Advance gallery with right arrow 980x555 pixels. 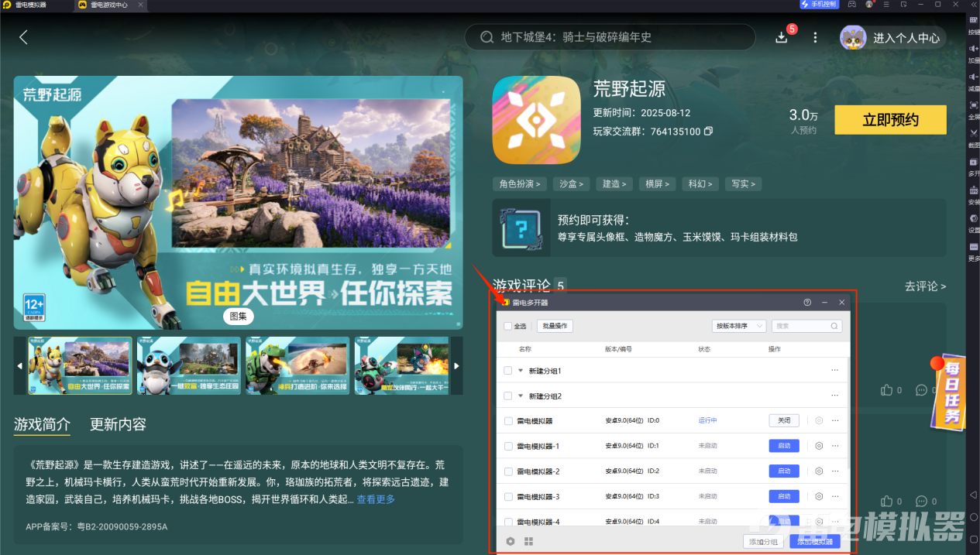click(457, 366)
